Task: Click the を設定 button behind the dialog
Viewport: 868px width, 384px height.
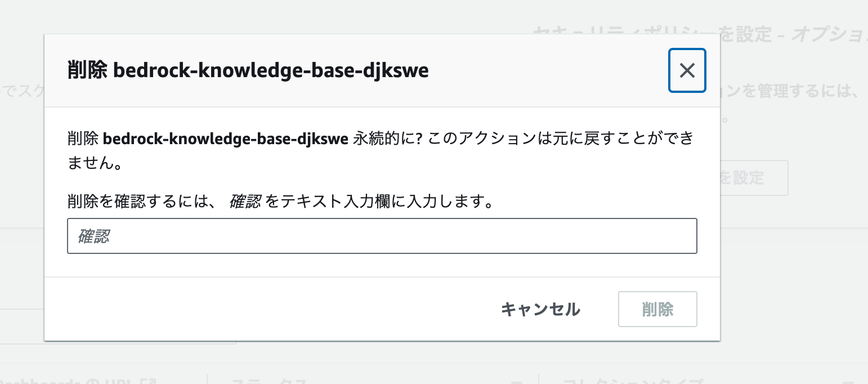Action: point(749,177)
